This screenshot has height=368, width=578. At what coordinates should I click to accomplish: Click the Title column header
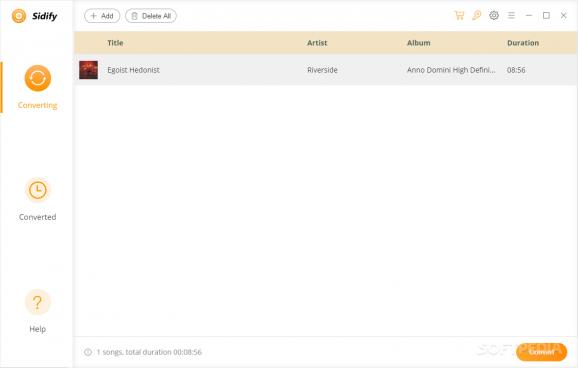point(115,43)
